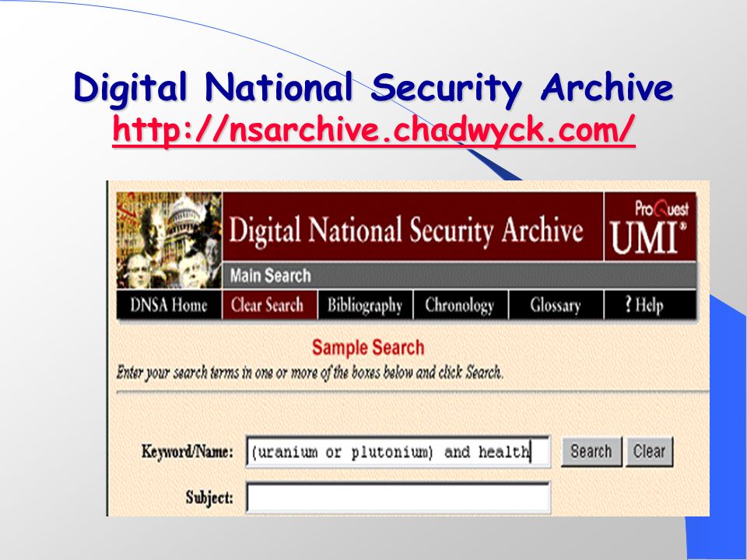This screenshot has width=747, height=560.
Task: Click the gray Search button
Action: click(x=591, y=451)
